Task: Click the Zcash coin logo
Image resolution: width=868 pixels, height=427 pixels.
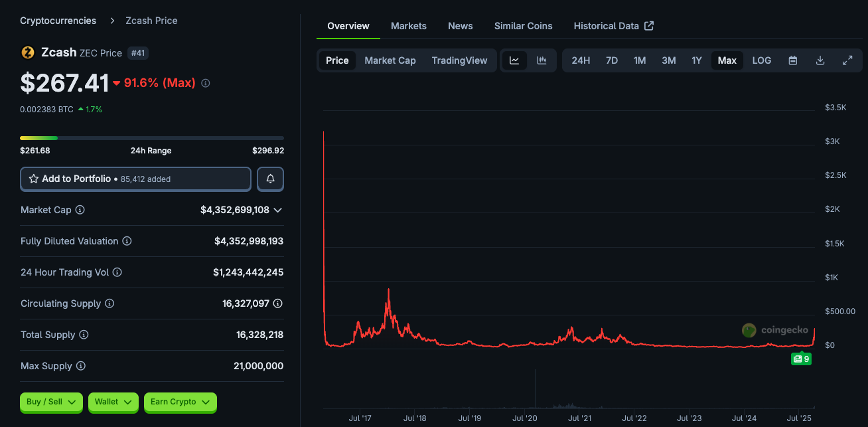Action: coord(28,52)
